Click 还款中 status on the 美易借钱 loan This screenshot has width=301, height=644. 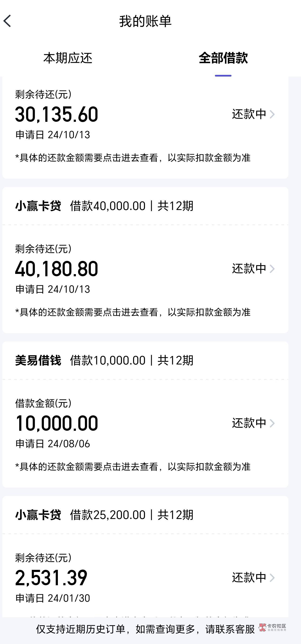[x=249, y=423]
